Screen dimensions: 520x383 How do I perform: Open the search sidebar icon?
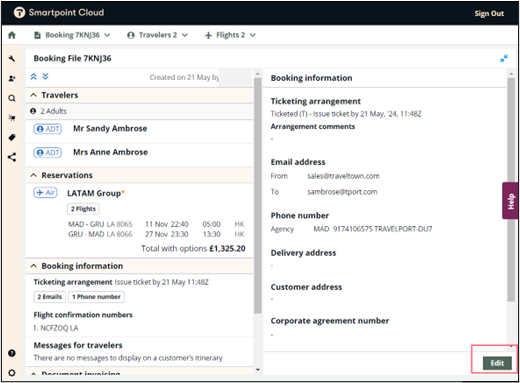click(12, 98)
